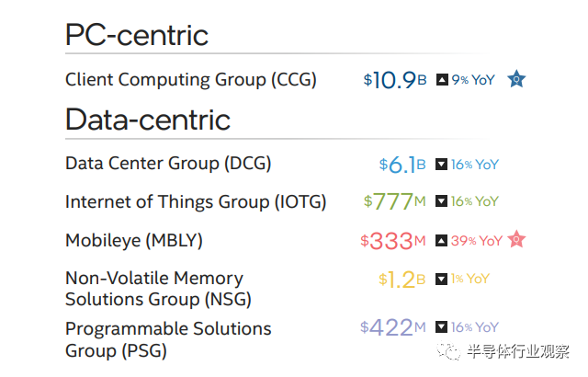Click the Mobileye (MBLY) label

click(x=134, y=241)
